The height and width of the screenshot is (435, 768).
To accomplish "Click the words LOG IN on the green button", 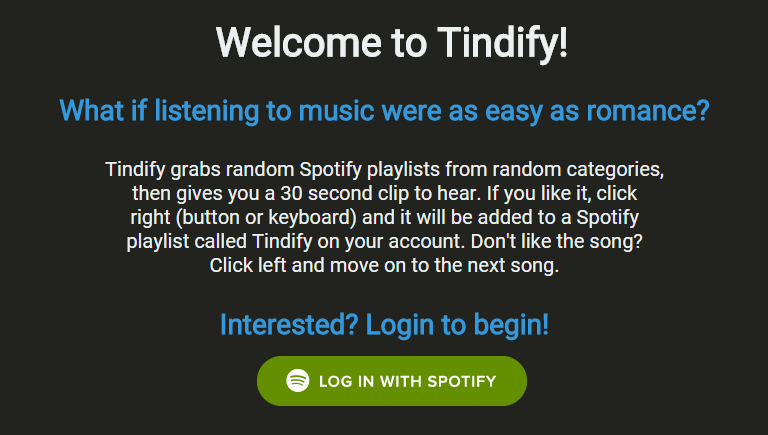I will 346,381.
